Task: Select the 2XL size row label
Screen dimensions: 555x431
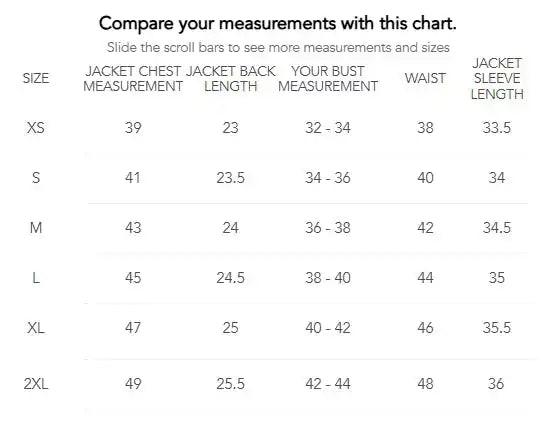Action: pos(36,384)
